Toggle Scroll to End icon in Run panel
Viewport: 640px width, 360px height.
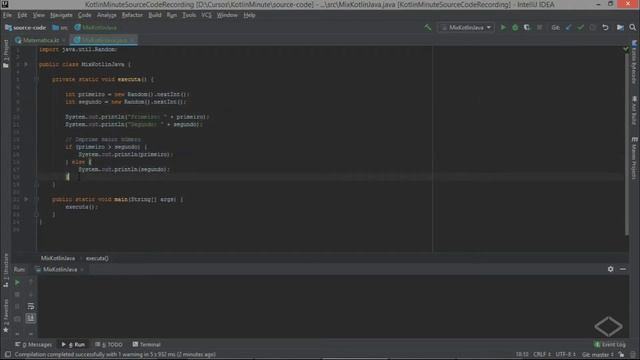(31, 318)
